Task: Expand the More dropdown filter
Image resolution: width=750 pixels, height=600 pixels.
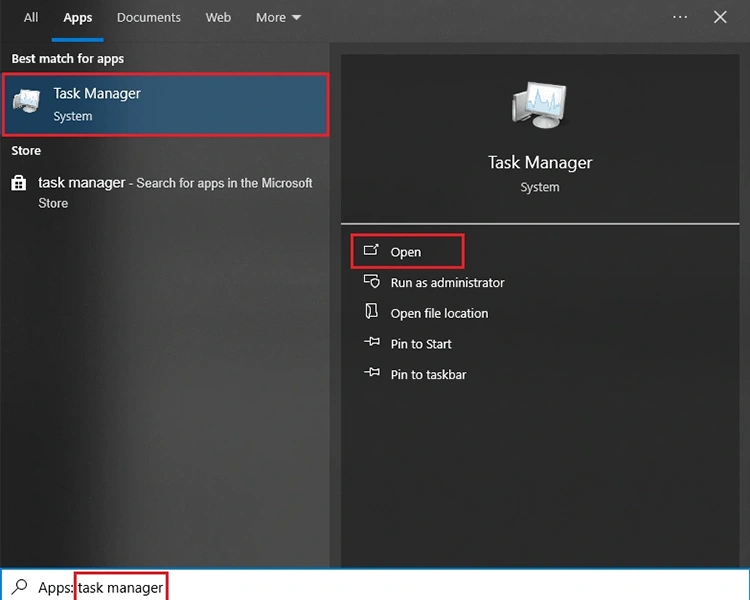Action: (278, 18)
